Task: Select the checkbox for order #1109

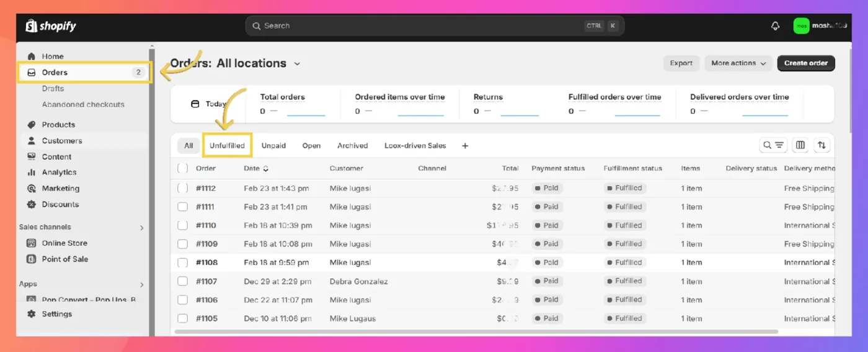Action: [182, 244]
